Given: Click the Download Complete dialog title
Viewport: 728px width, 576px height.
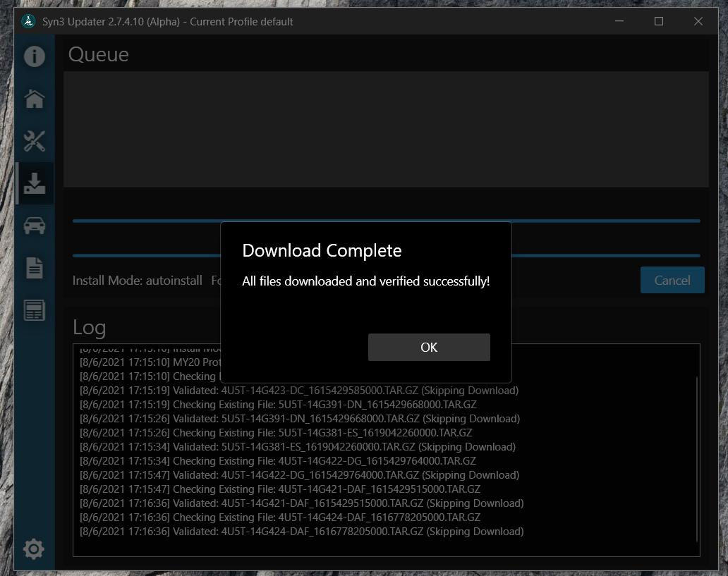Looking at the screenshot, I should 322,250.
